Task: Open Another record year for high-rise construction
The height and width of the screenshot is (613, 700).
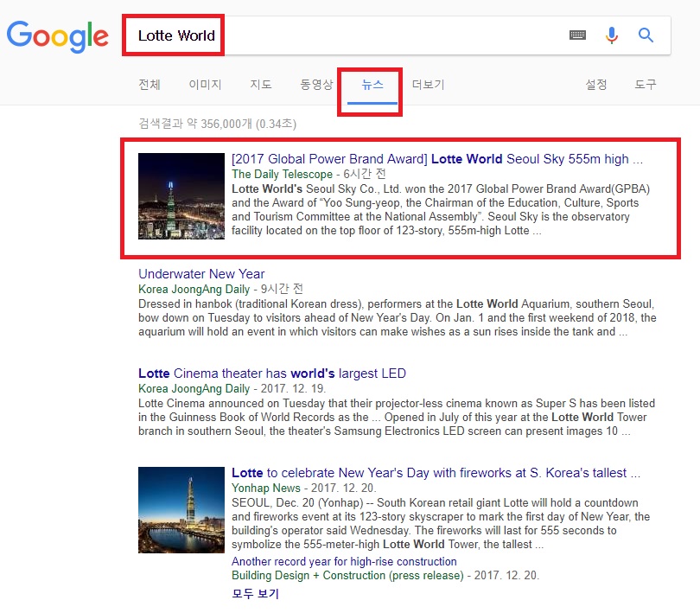Action: [344, 562]
